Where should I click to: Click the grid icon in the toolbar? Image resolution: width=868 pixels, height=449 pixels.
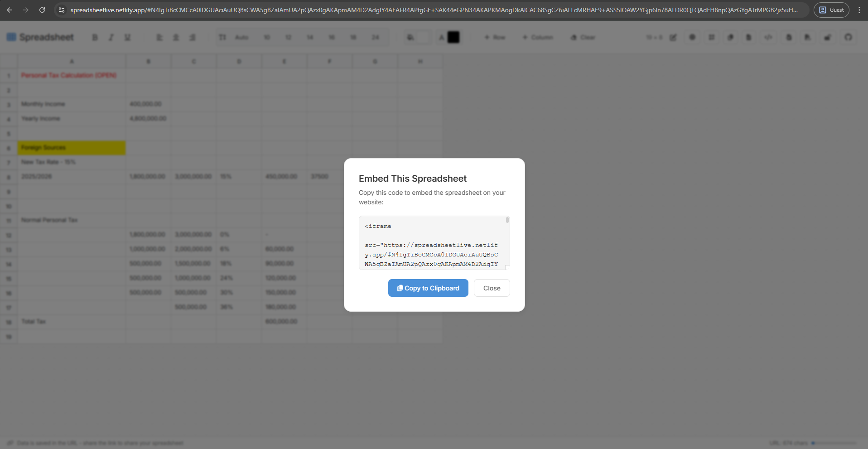712,37
